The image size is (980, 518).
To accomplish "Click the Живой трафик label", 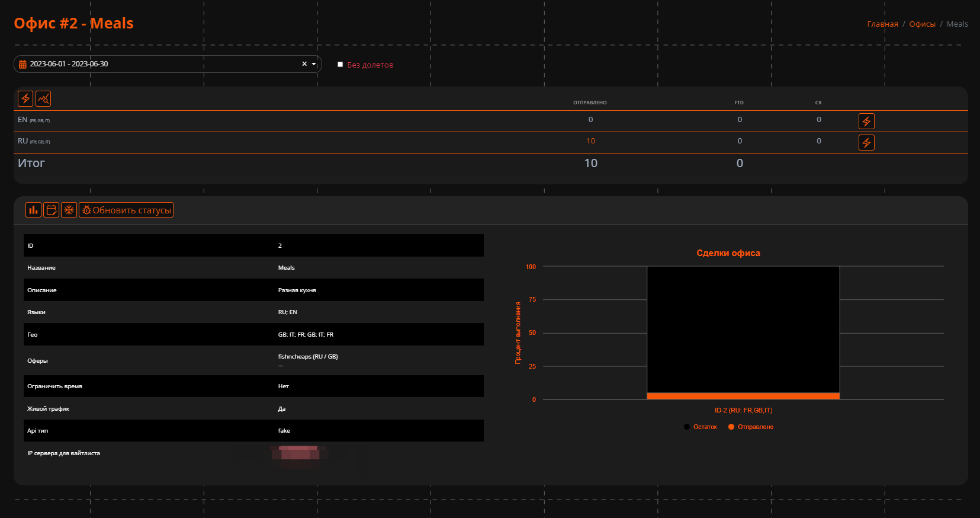I will pyautogui.click(x=48, y=409).
